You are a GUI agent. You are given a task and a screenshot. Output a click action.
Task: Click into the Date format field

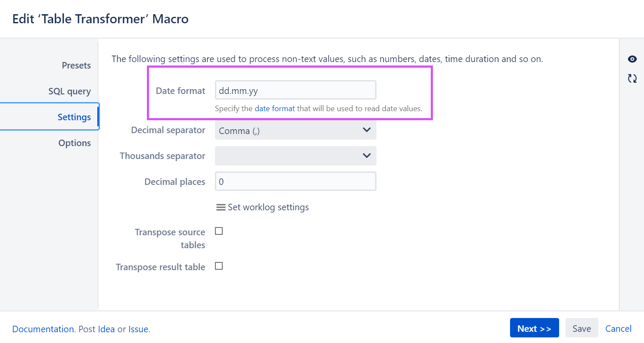[296, 90]
